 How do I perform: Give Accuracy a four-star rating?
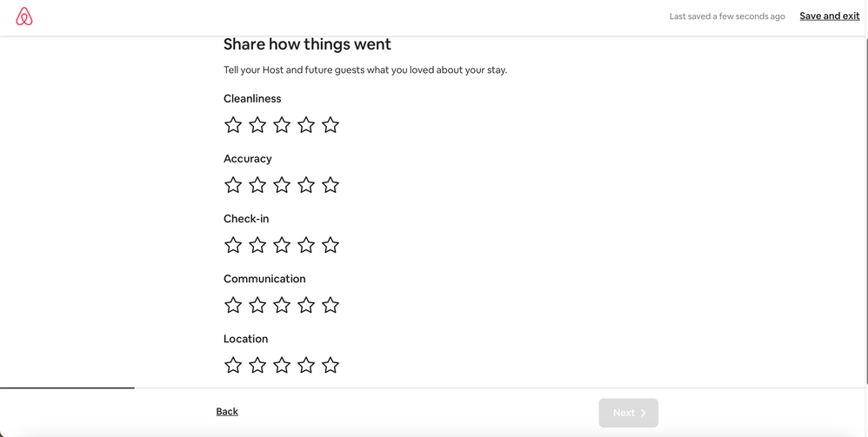click(306, 185)
